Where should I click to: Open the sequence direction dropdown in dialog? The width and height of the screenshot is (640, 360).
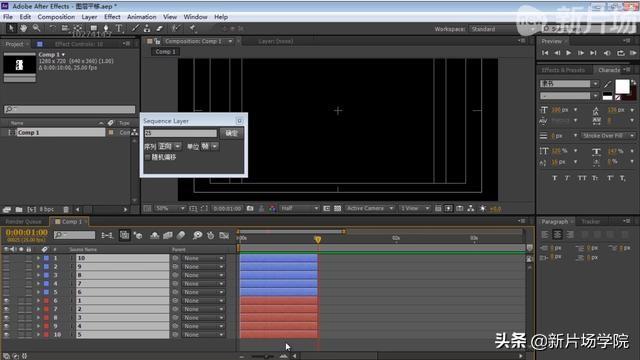(x=169, y=146)
